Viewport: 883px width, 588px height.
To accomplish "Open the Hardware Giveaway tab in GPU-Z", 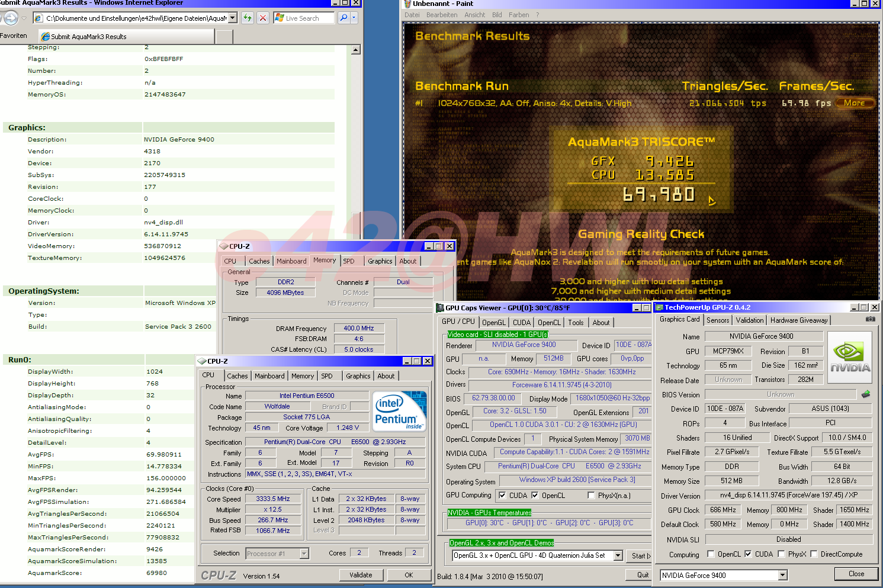I will tap(799, 320).
